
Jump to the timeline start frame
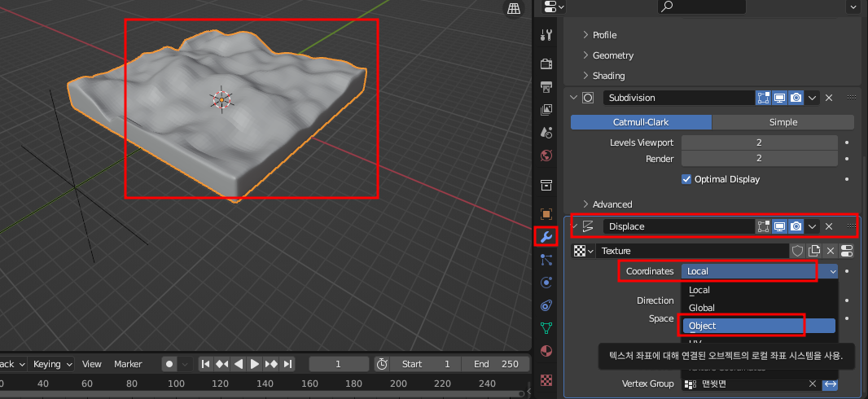tap(205, 364)
